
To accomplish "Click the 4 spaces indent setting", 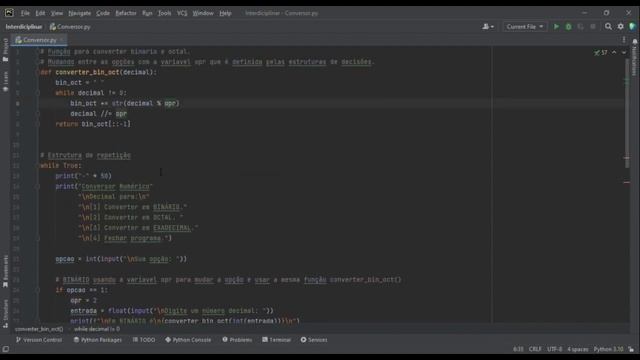I will [578, 349].
